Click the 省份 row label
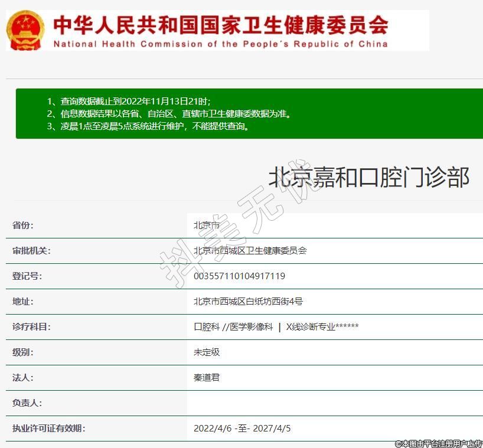The image size is (483, 448). [x=23, y=225]
